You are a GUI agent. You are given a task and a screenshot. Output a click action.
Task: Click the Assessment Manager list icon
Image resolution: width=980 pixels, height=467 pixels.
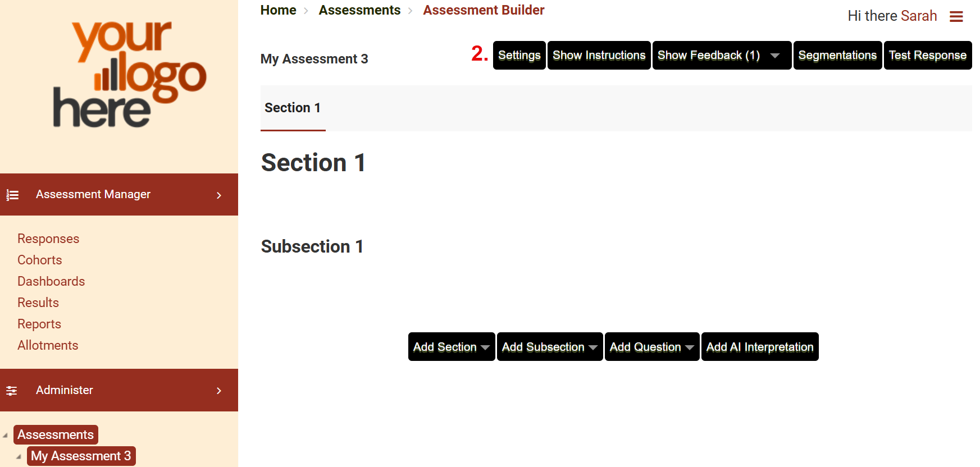coord(12,195)
